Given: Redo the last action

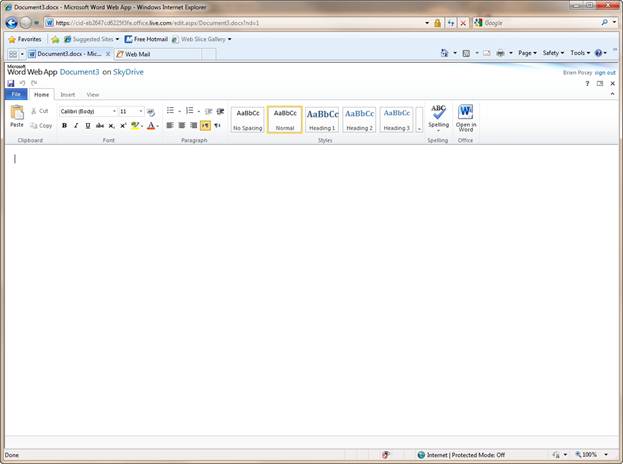Looking at the screenshot, I should point(34,83).
